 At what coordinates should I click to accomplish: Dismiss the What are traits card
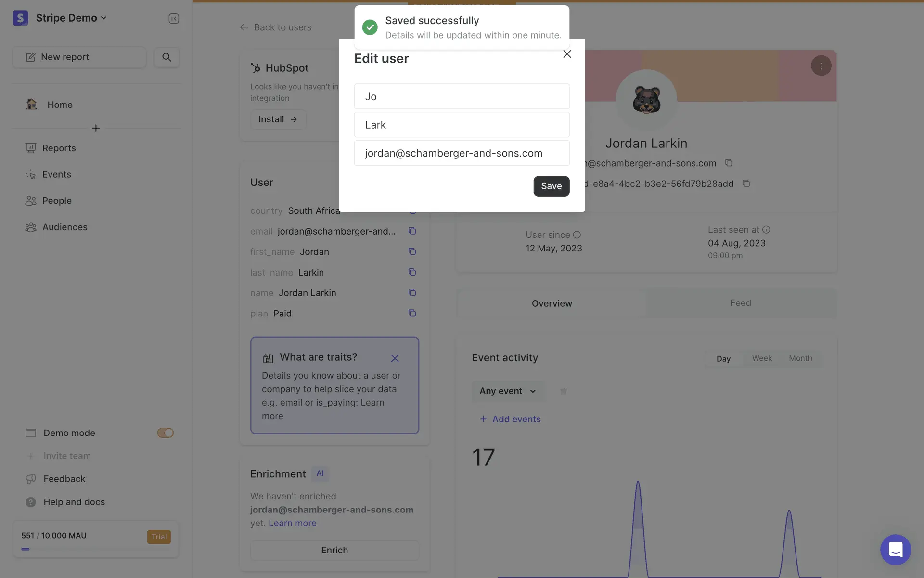click(x=395, y=358)
